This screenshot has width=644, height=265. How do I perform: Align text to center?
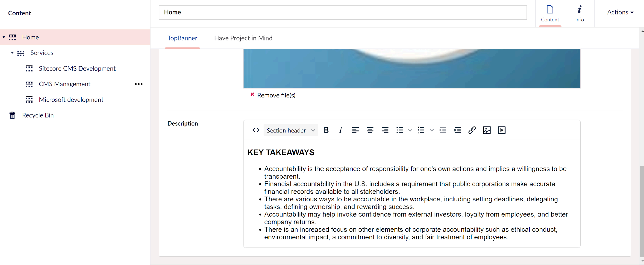coord(370,130)
